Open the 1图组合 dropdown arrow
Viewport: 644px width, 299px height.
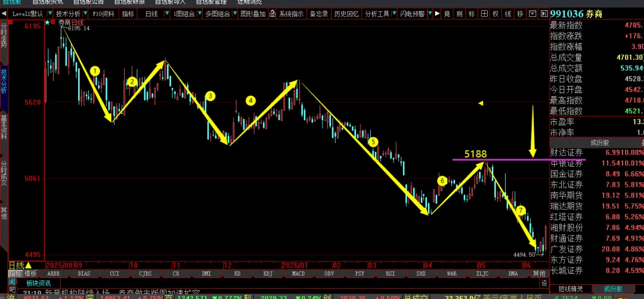(200, 14)
